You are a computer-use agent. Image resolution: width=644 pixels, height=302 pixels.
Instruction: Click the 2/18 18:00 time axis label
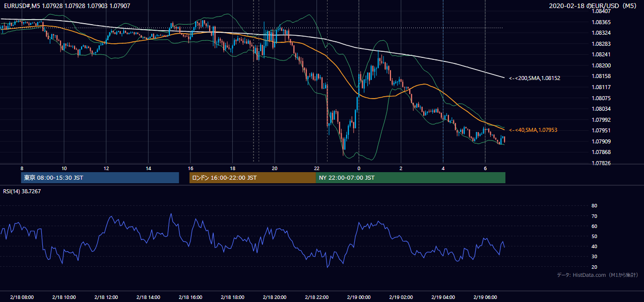[232, 297]
